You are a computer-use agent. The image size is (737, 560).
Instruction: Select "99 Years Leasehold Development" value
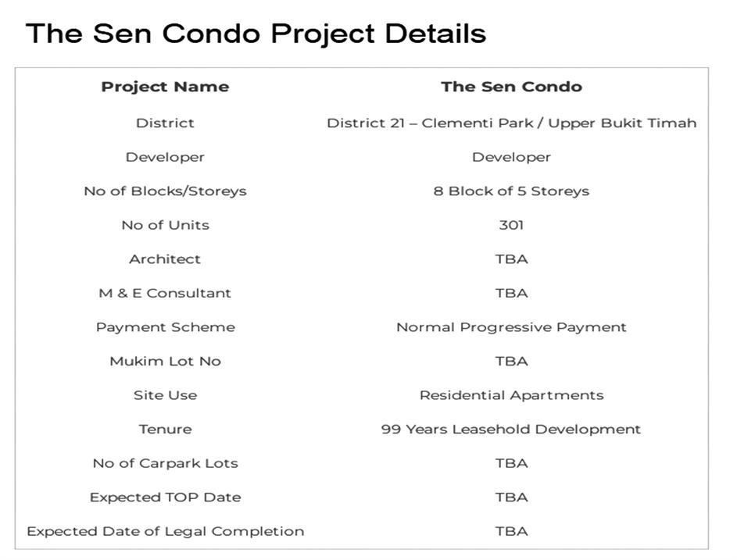click(x=511, y=429)
